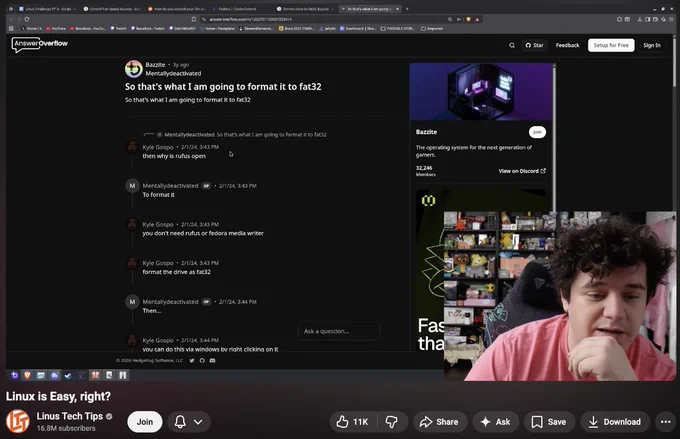Screen dimensions: 680x439
Task: Open the POSSIBLE STOR... bookmarks folder
Action: pos(398,29)
